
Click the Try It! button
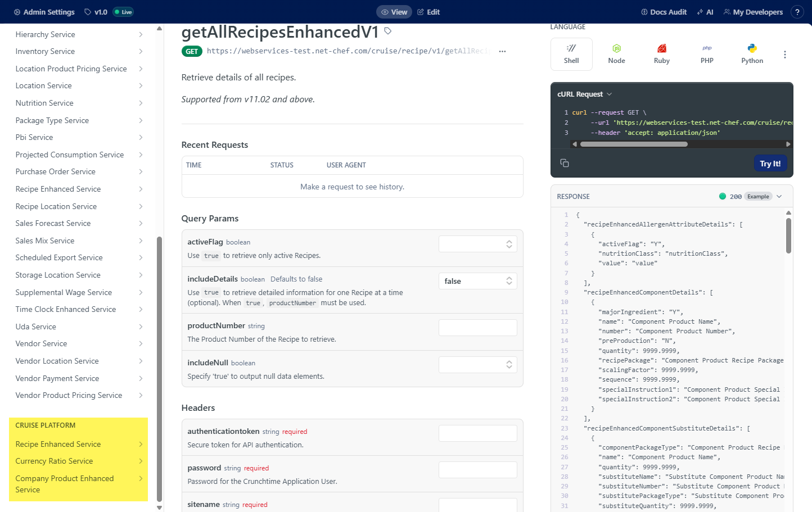click(x=770, y=164)
